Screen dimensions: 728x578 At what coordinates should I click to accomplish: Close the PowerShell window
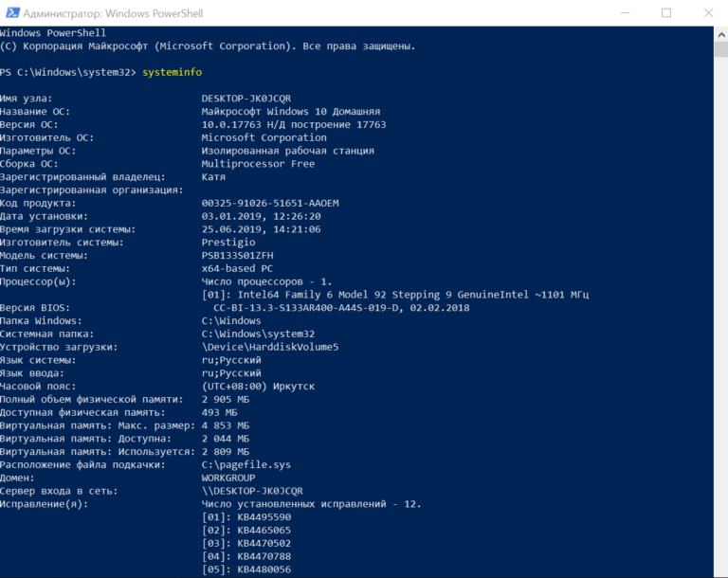tap(708, 12)
